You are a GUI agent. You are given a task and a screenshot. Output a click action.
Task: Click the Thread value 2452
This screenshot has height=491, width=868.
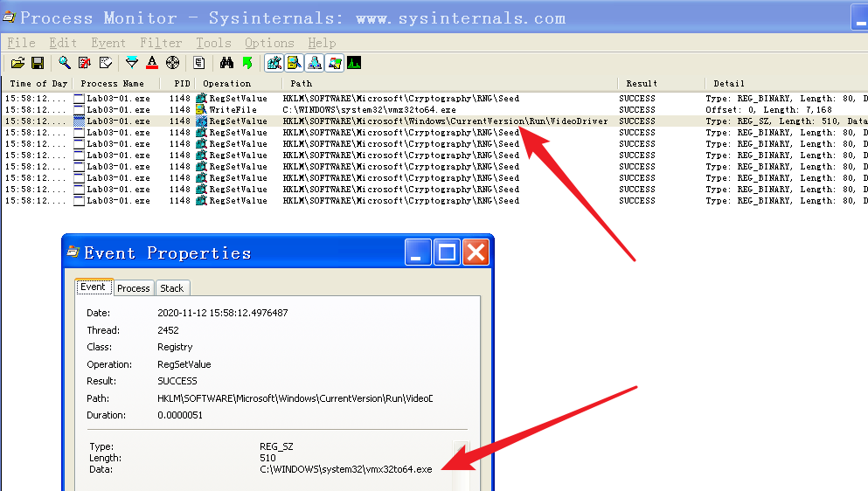[168, 330]
